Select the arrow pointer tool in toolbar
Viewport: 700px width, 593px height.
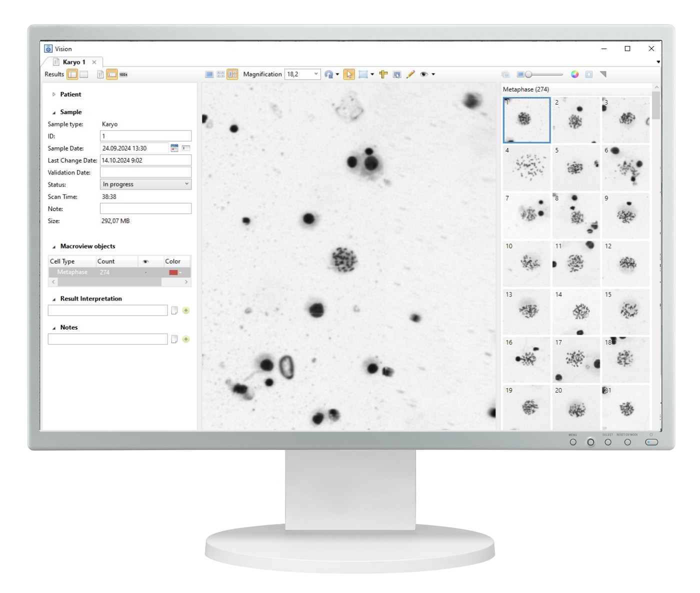(x=349, y=74)
